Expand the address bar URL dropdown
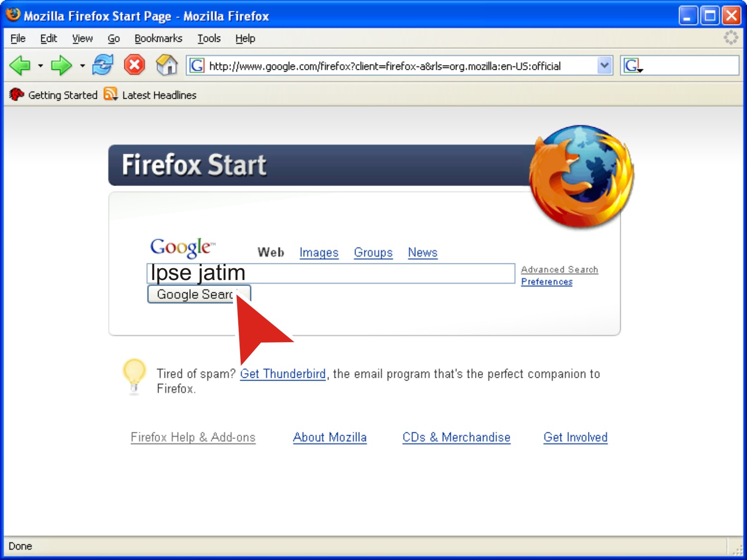Image resolution: width=747 pixels, height=560 pixels. [x=604, y=65]
